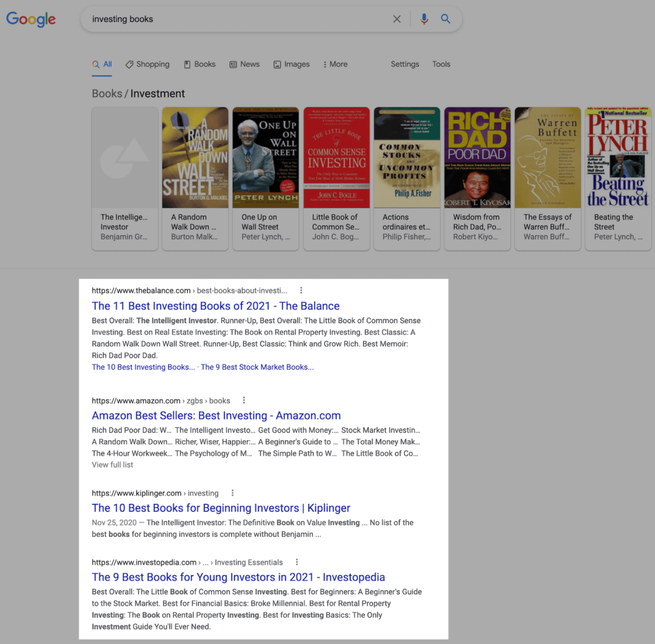Click the investopedia.com URL breadcrumb
655x644 pixels.
pyautogui.click(x=187, y=562)
